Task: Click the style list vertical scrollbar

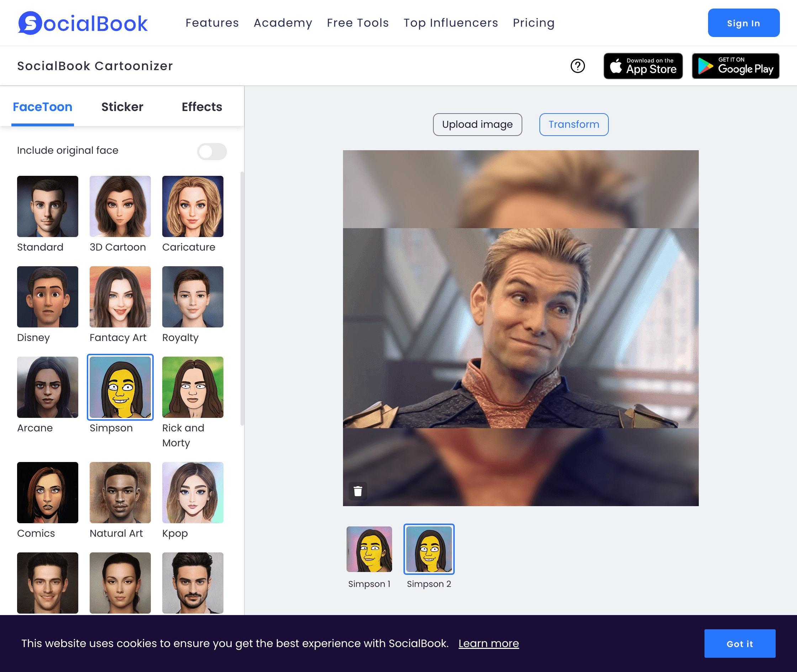Action: (x=242, y=299)
